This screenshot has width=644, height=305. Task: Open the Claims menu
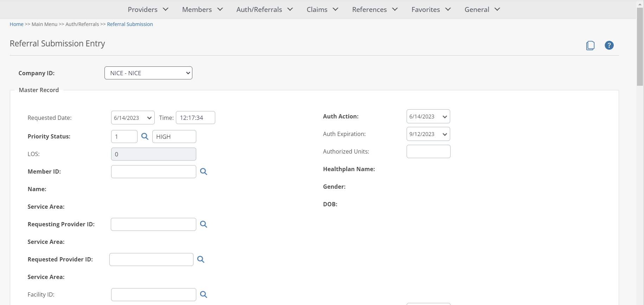click(x=322, y=9)
